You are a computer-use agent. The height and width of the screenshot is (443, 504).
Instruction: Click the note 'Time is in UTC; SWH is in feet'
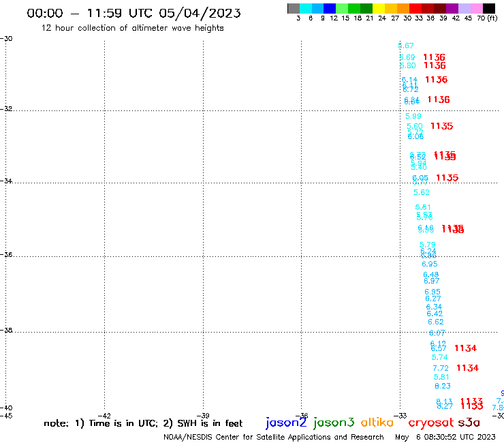pyautogui.click(x=143, y=423)
